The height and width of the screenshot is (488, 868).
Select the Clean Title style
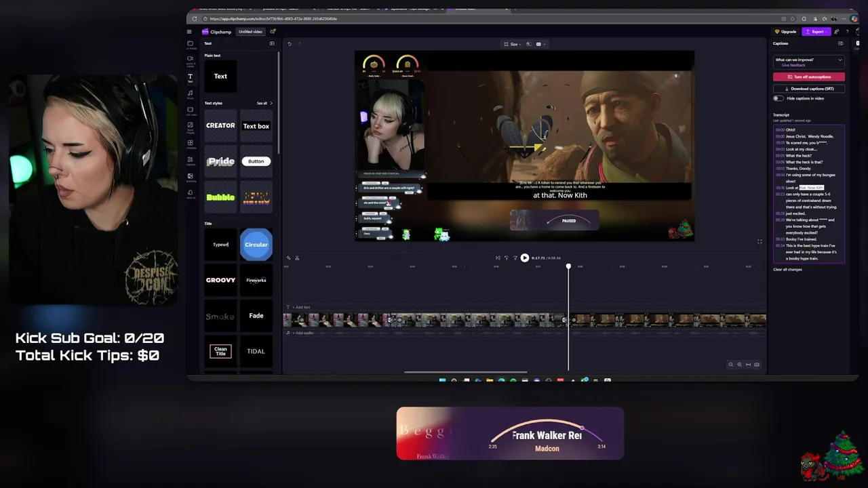click(x=220, y=351)
